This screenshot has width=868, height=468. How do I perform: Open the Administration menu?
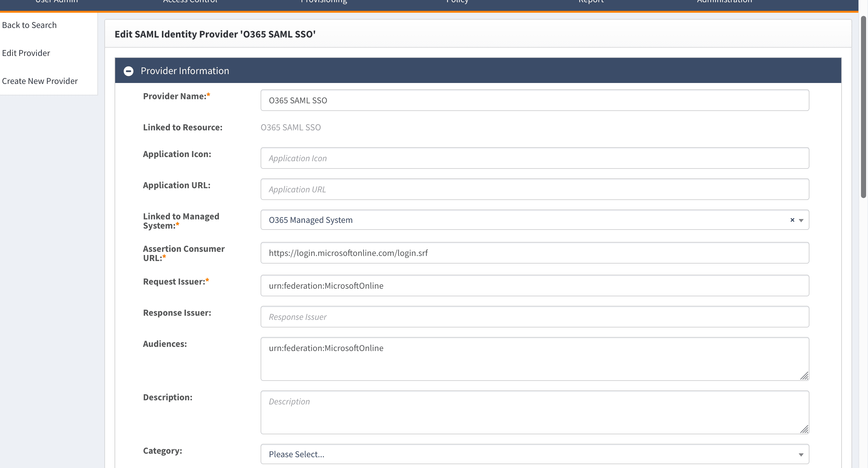[724, 2]
